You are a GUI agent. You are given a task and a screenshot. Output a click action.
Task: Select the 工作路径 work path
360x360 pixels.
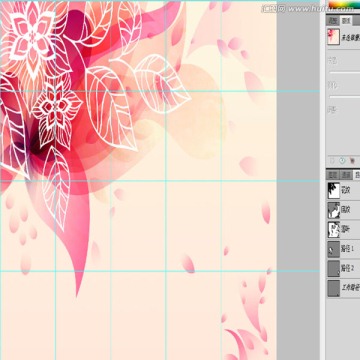[344, 288]
